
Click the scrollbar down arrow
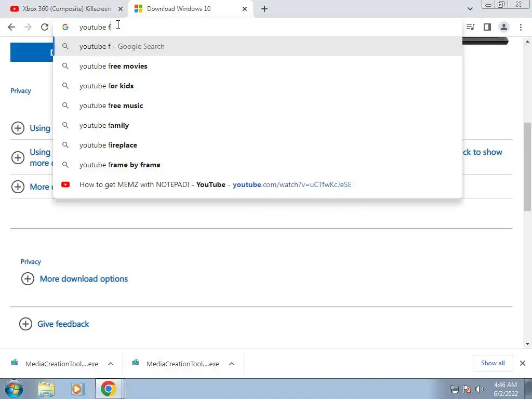pos(528,344)
